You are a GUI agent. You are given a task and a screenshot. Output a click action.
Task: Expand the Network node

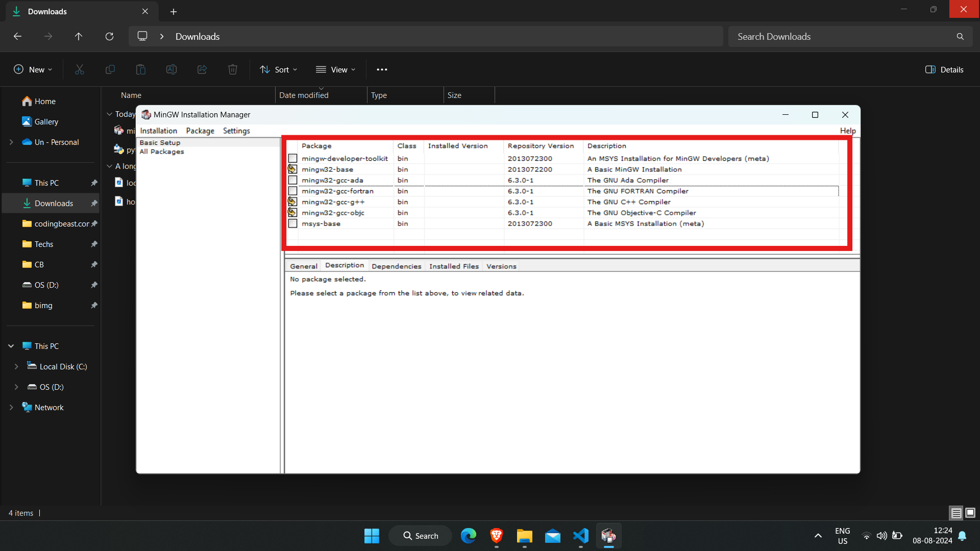pos(11,408)
